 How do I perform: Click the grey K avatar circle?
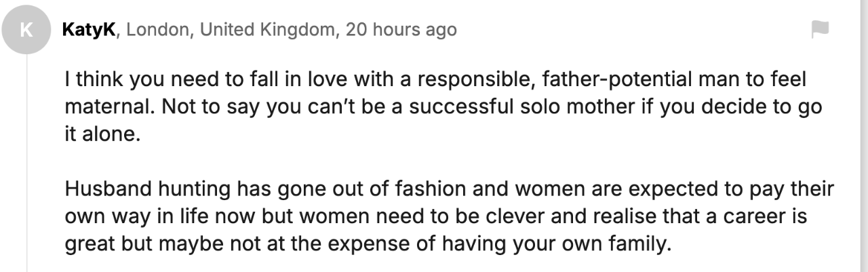coord(26,31)
